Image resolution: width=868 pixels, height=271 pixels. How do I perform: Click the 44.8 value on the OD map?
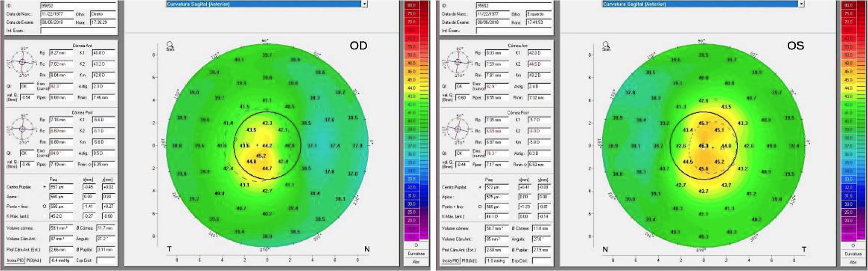[251, 161]
